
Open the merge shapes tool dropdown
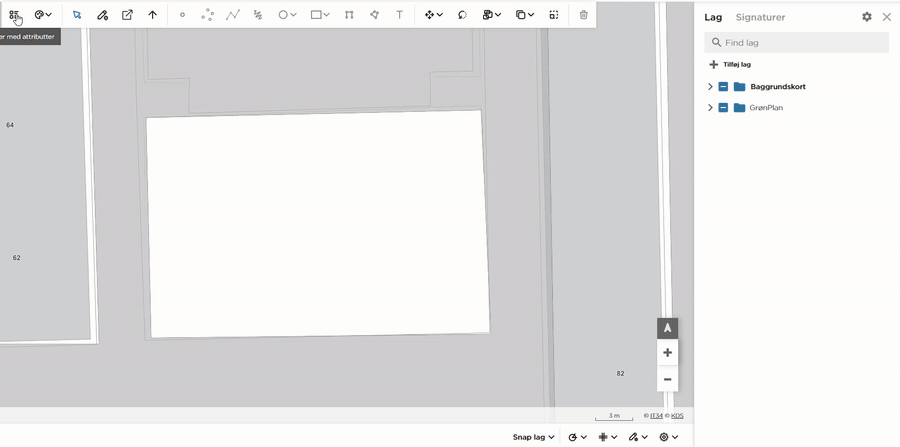491,15
